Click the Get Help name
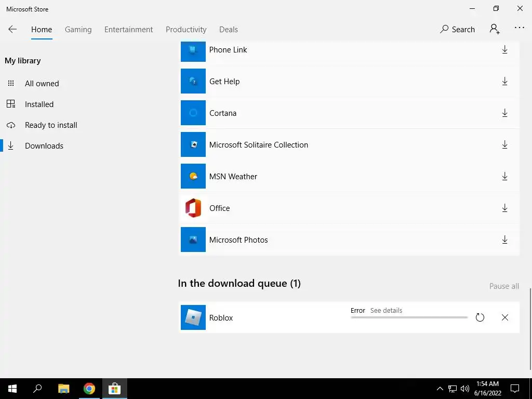532x399 pixels. [224, 82]
